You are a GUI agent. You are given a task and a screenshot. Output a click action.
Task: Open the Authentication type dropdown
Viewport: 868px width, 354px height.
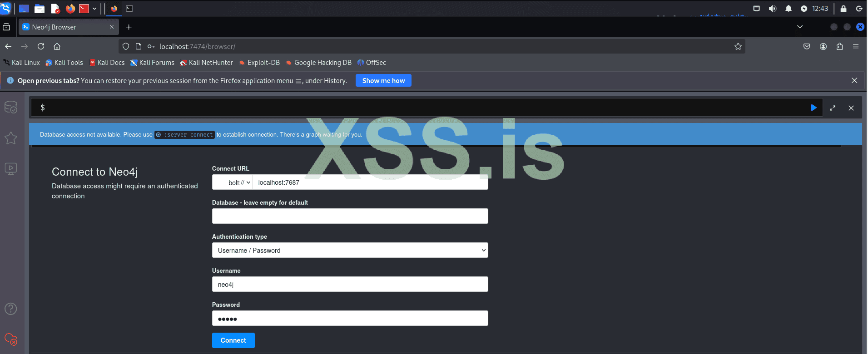pos(350,250)
